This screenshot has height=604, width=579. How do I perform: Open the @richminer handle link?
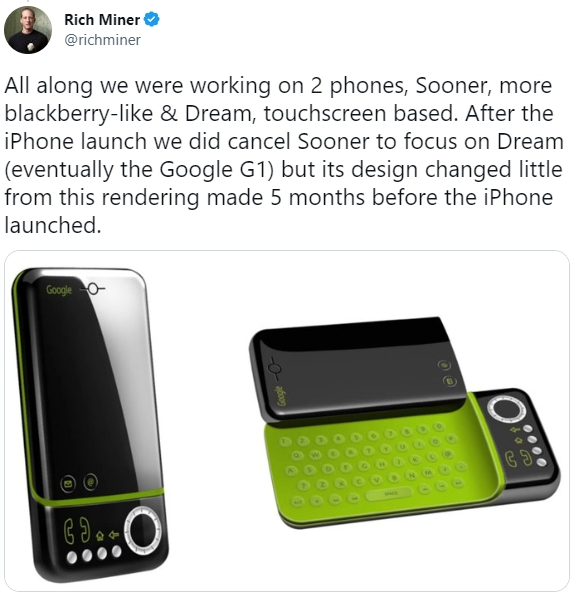point(102,40)
